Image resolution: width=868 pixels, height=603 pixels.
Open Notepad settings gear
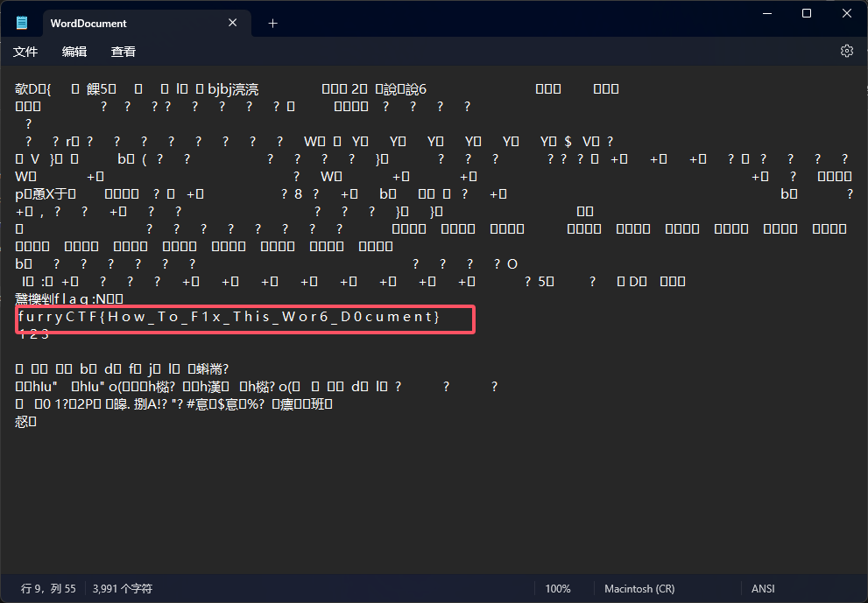[846, 51]
